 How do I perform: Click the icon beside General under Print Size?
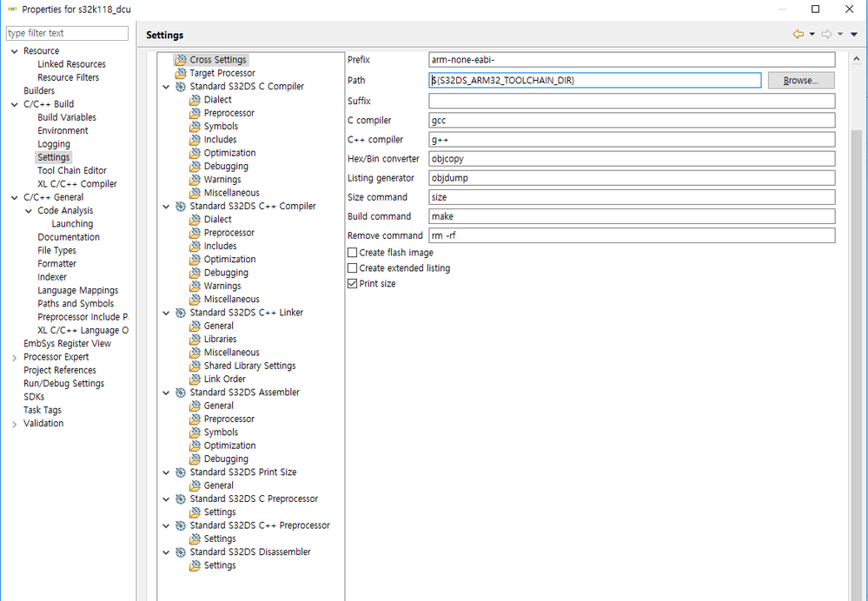[x=195, y=485]
